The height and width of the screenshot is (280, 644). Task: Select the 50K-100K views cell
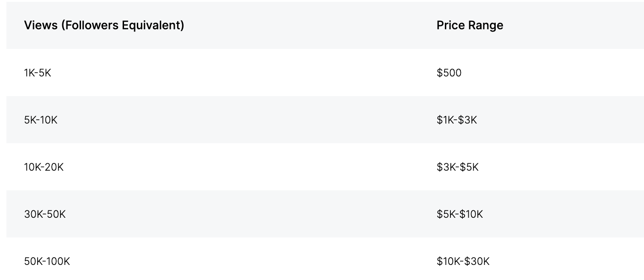pyautogui.click(x=47, y=261)
